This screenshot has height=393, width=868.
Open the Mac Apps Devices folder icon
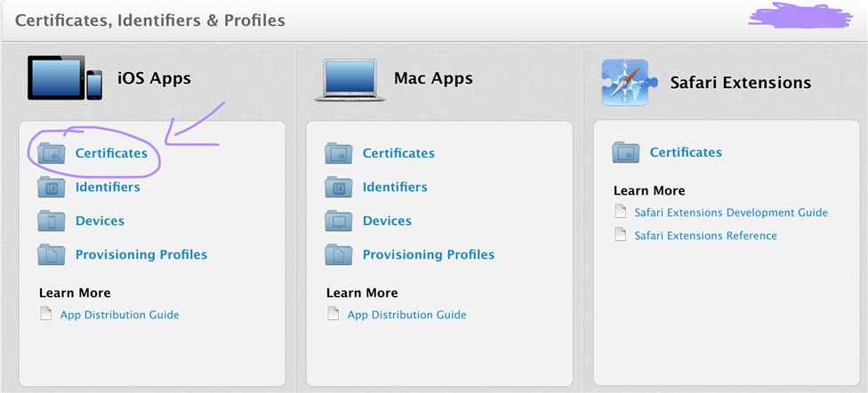tap(338, 221)
